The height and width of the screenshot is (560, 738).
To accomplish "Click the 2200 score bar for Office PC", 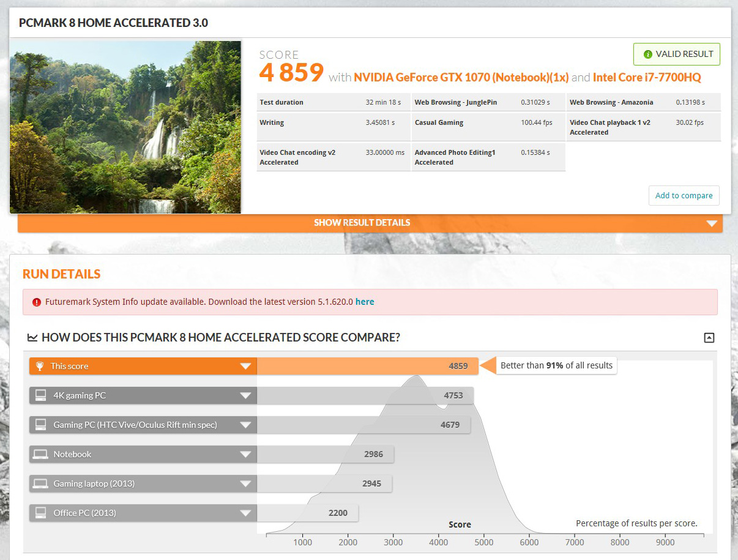I will coord(307,513).
